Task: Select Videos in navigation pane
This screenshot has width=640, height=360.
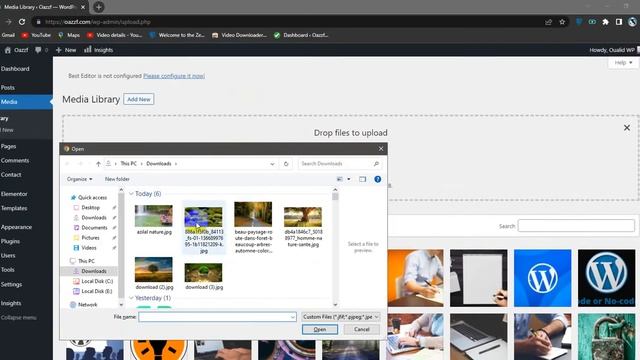Action: [x=85, y=248]
